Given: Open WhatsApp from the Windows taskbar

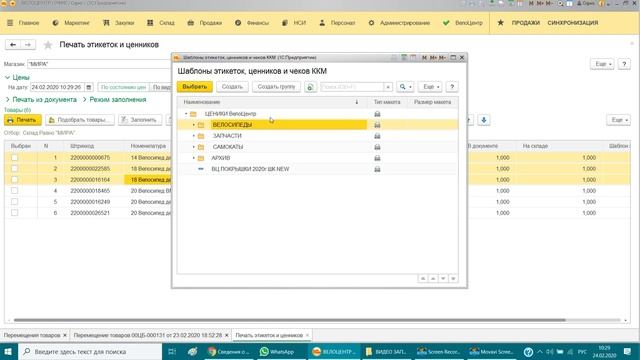Looking at the screenshot, I should (x=277, y=351).
